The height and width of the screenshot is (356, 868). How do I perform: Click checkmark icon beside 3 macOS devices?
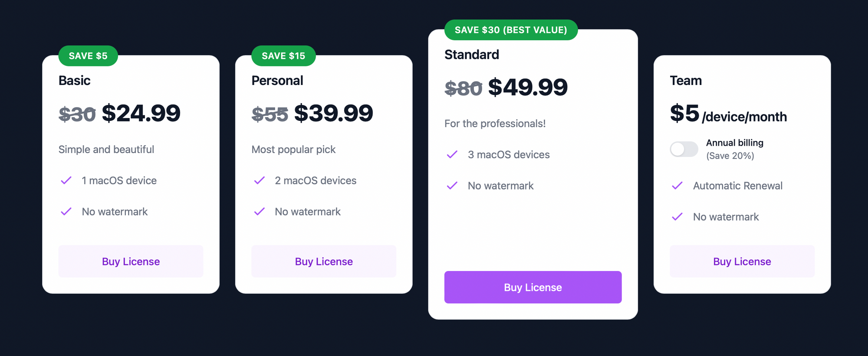pyautogui.click(x=452, y=154)
